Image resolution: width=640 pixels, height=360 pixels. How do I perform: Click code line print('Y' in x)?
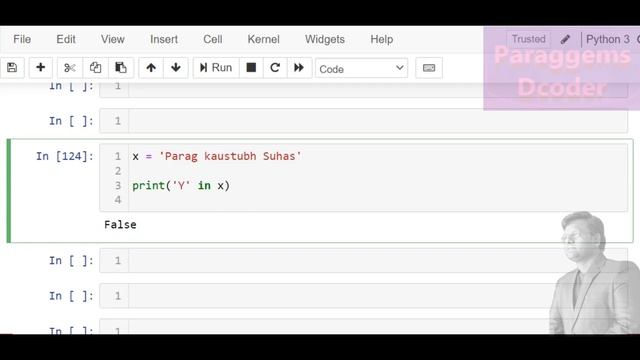pyautogui.click(x=181, y=186)
